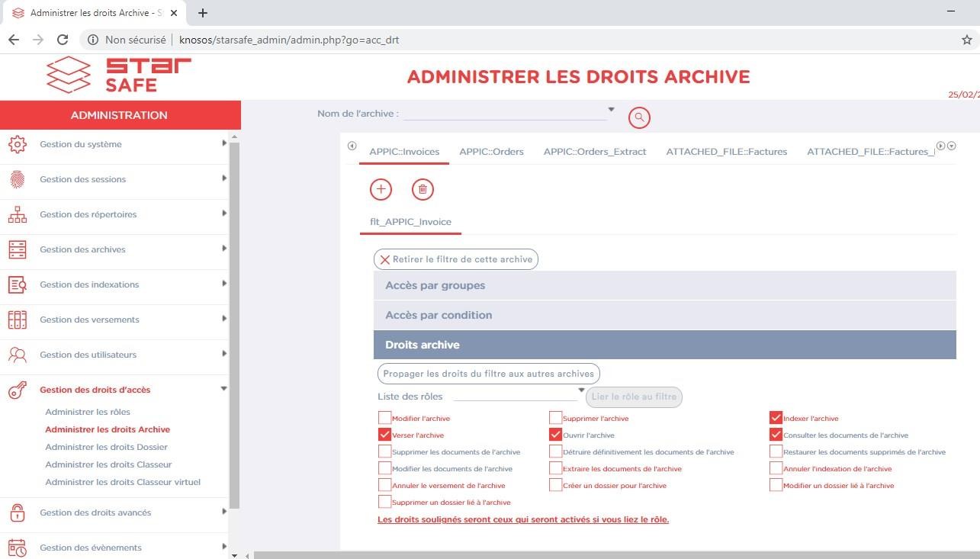980x559 pixels.
Task: Click Retirer le filtre de cette archive
Action: pyautogui.click(x=455, y=259)
